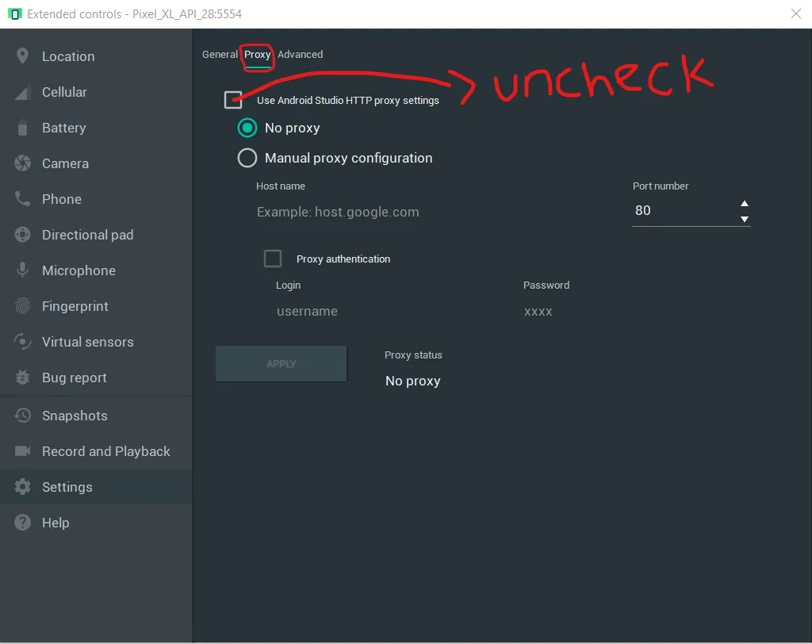The height and width of the screenshot is (644, 812).
Task: Choose Manual proxy configuration radio button
Action: (247, 158)
